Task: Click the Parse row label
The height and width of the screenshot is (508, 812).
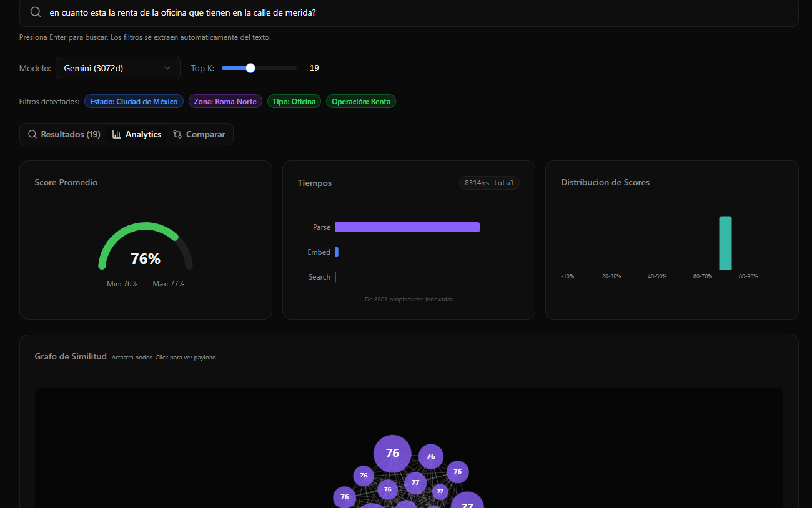Action: tap(322, 227)
